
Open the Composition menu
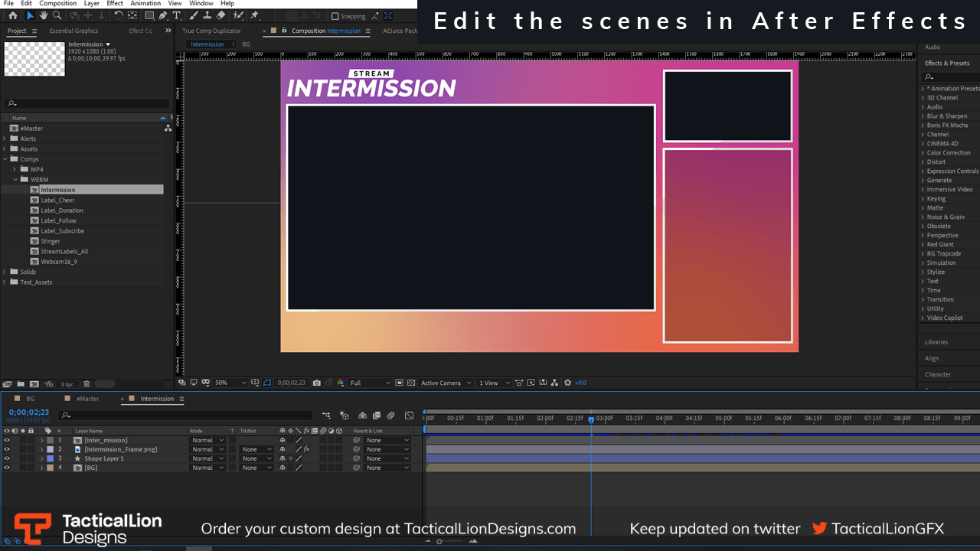pyautogui.click(x=58, y=4)
